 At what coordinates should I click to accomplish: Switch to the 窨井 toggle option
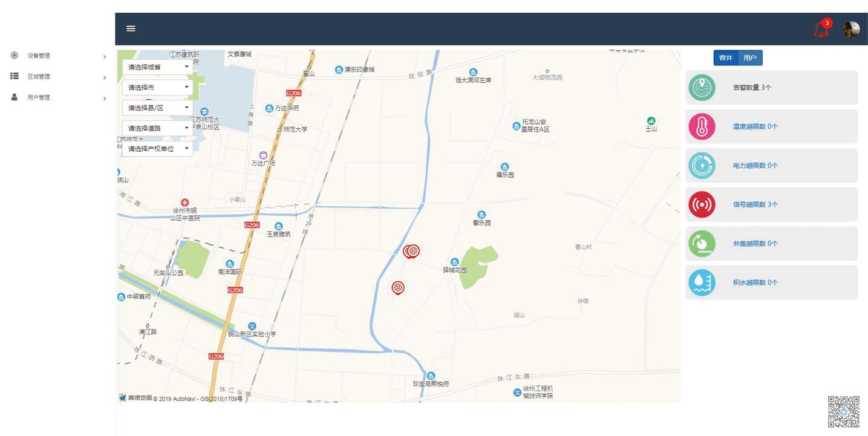click(726, 58)
